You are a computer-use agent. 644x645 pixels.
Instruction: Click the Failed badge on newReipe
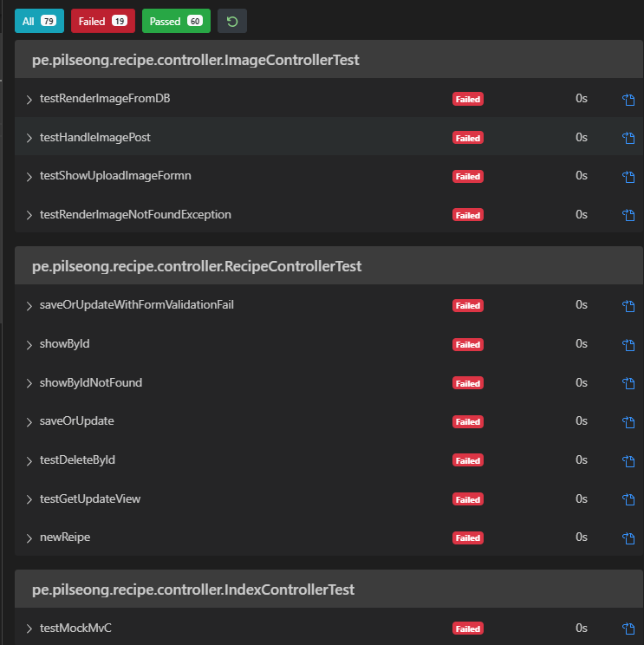point(468,538)
